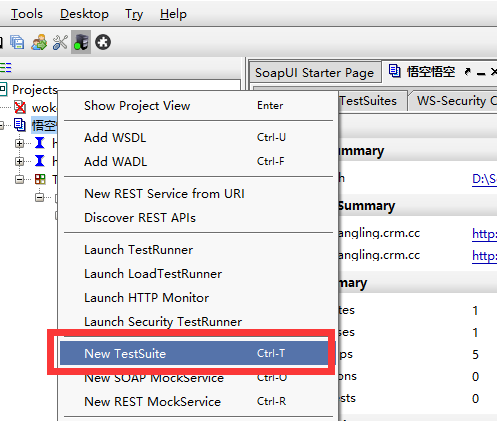The width and height of the screenshot is (497, 421).
Task: Collapse the nested TestCase tree node
Action: 39,197
